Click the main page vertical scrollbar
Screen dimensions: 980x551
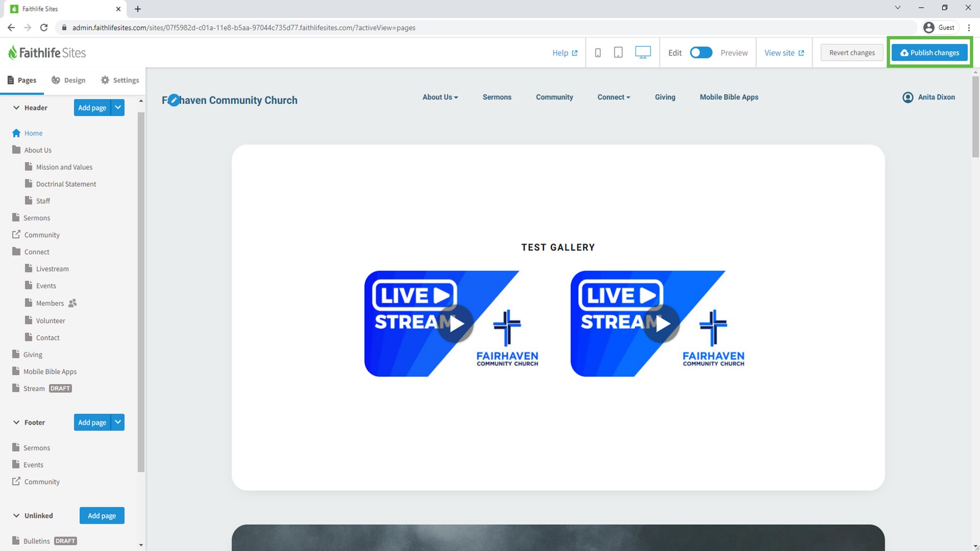click(975, 117)
